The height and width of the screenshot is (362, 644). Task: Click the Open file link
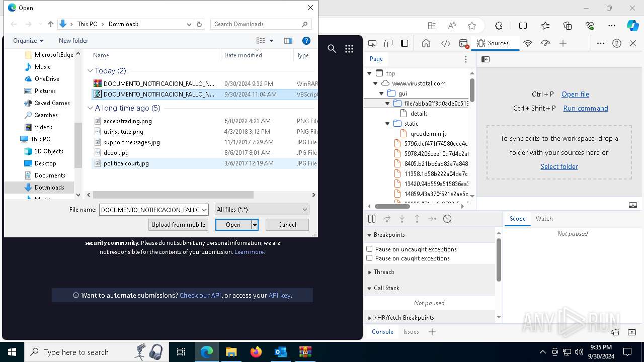click(575, 94)
